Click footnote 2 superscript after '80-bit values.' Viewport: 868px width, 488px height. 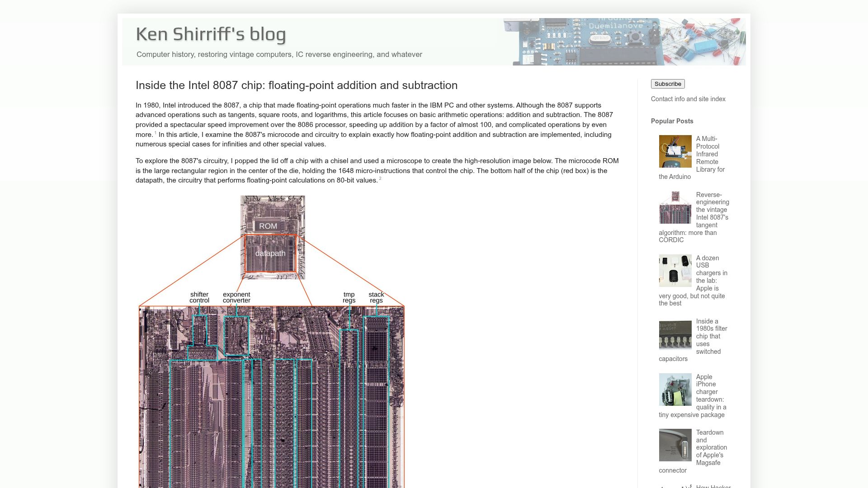click(380, 178)
